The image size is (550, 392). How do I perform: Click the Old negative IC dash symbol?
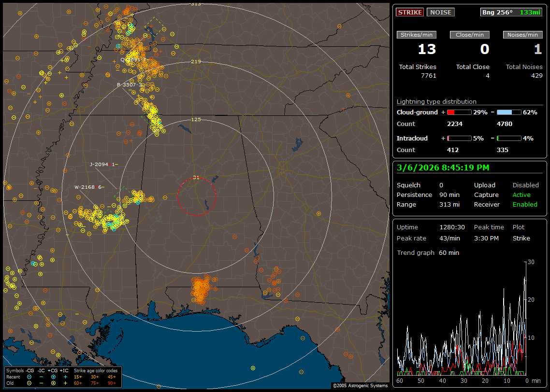pyautogui.click(x=41, y=382)
